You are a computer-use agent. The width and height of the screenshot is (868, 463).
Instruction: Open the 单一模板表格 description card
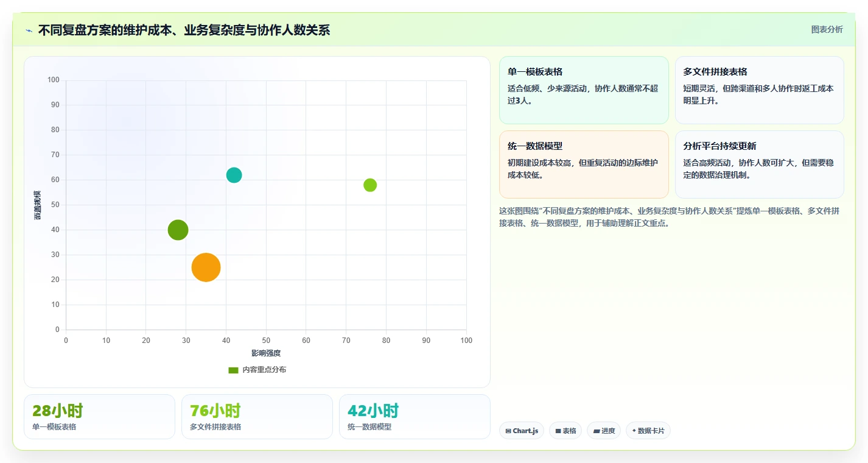coord(584,90)
